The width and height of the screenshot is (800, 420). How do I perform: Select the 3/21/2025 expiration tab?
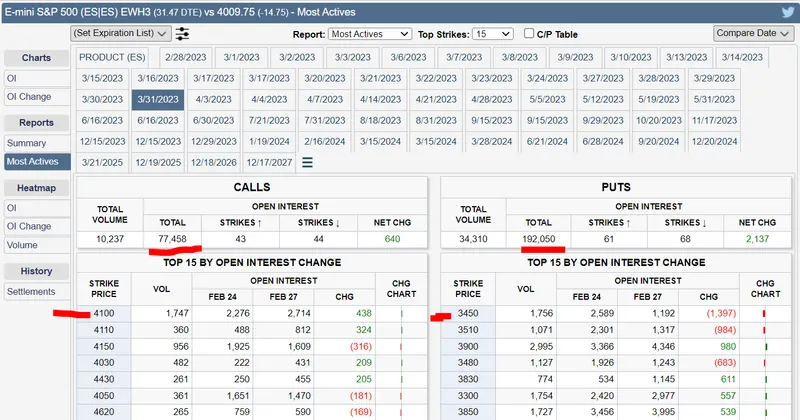click(x=102, y=162)
